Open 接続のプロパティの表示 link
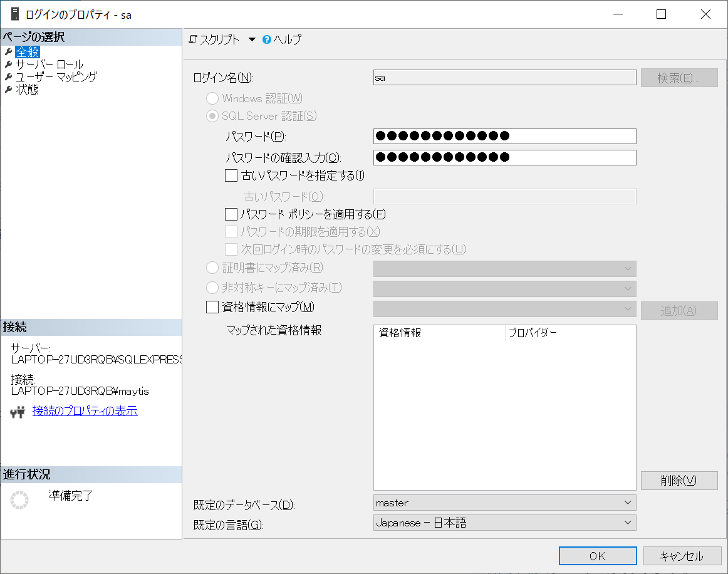Image resolution: width=728 pixels, height=574 pixels. point(85,412)
